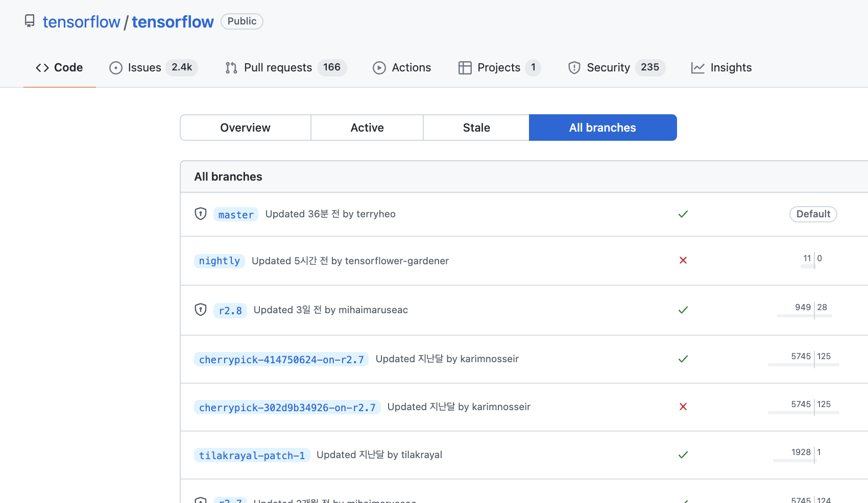Click 'Updated 36분 전 by terryheo' text
Image resolution: width=868 pixels, height=503 pixels.
330,214
